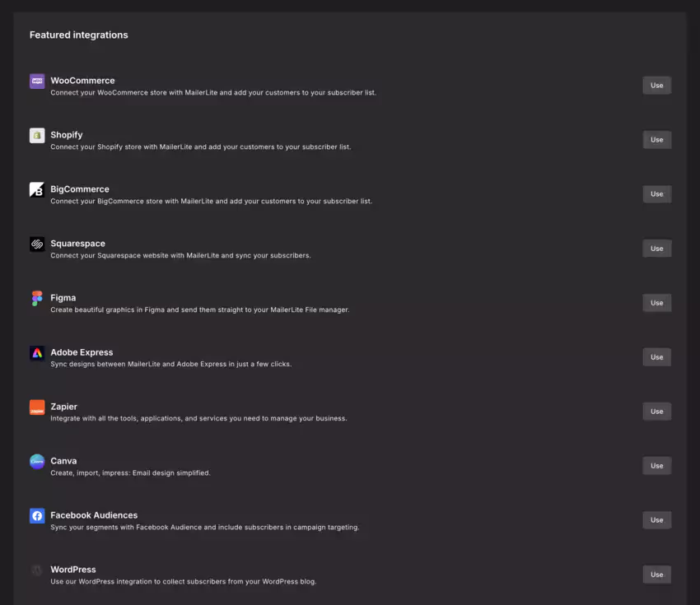This screenshot has width=700, height=605.
Task: Click the Adobe Express icon
Action: tap(37, 352)
